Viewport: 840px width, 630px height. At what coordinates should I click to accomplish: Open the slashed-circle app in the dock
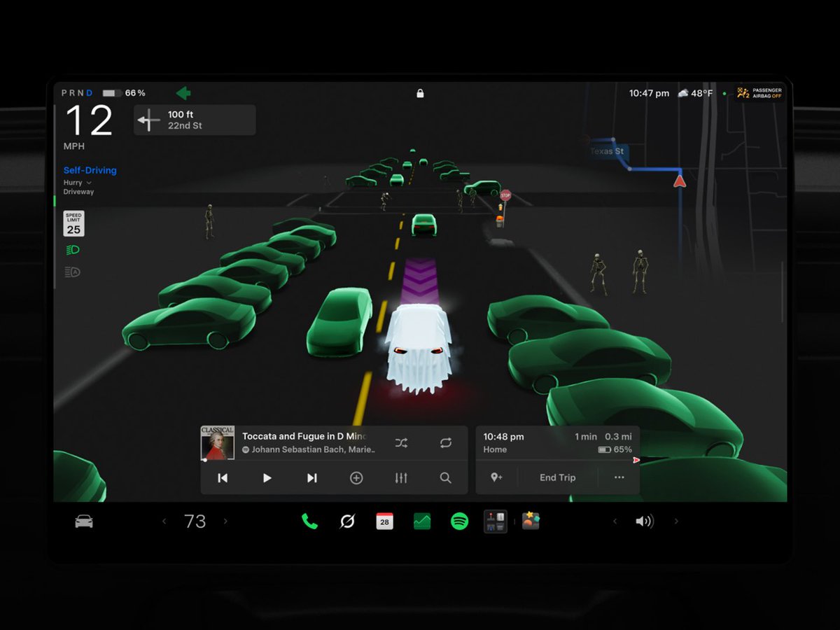[347, 521]
